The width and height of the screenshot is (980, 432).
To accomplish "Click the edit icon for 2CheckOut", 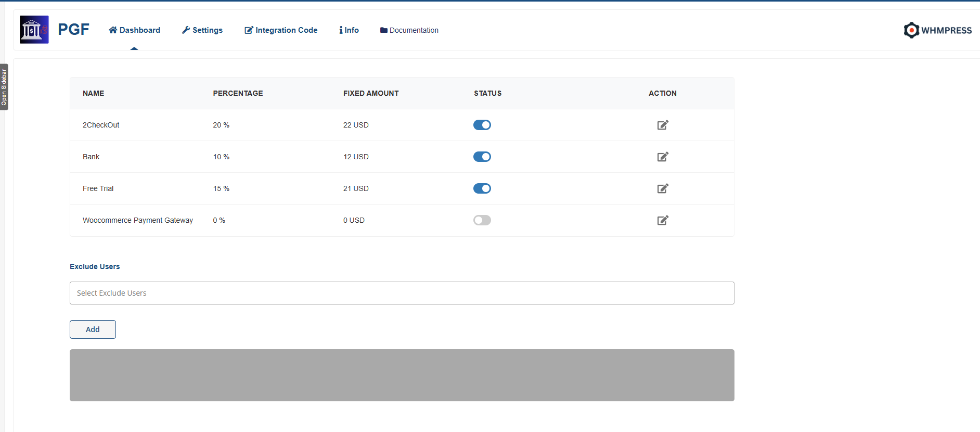I will pyautogui.click(x=662, y=125).
